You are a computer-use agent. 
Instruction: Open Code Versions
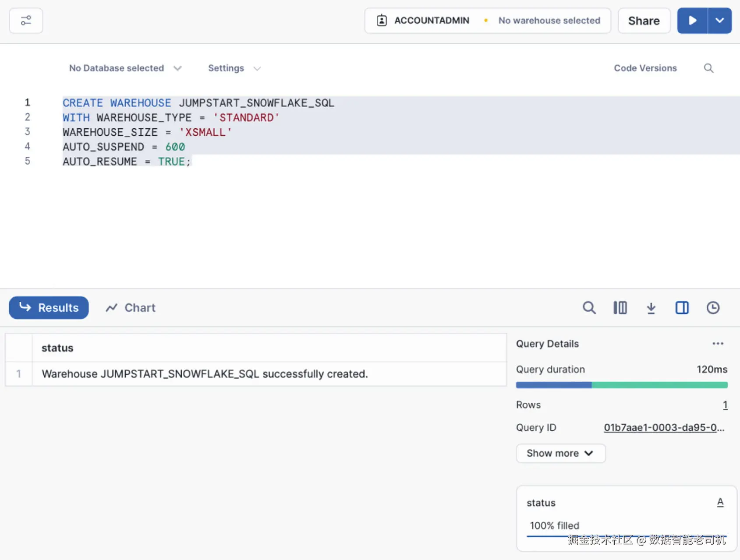645,68
